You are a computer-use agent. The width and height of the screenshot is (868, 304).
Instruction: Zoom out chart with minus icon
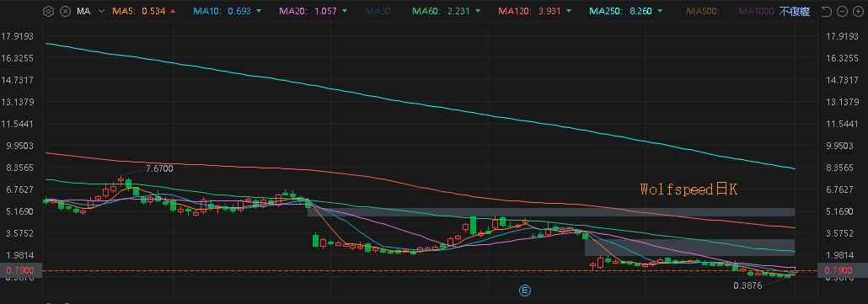click(x=842, y=11)
